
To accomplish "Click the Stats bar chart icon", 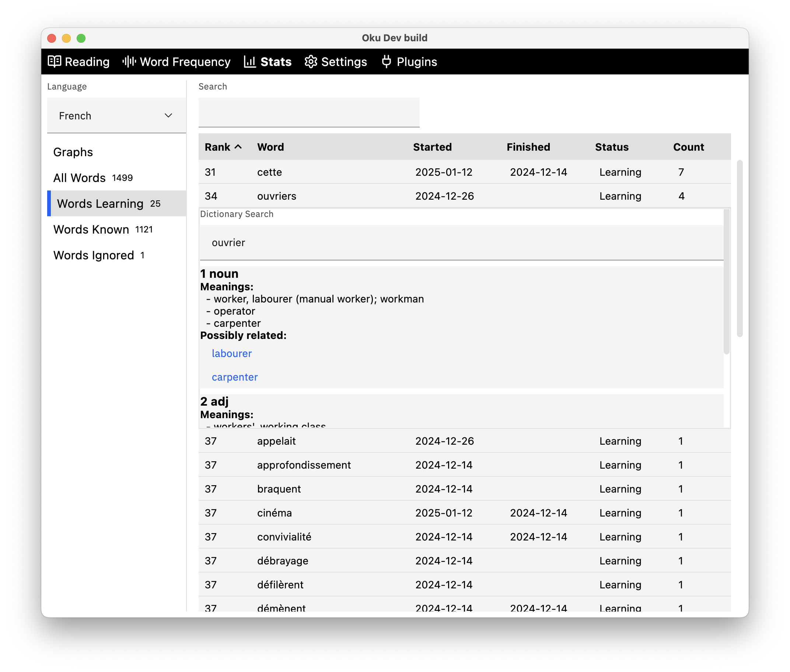I will coord(249,61).
